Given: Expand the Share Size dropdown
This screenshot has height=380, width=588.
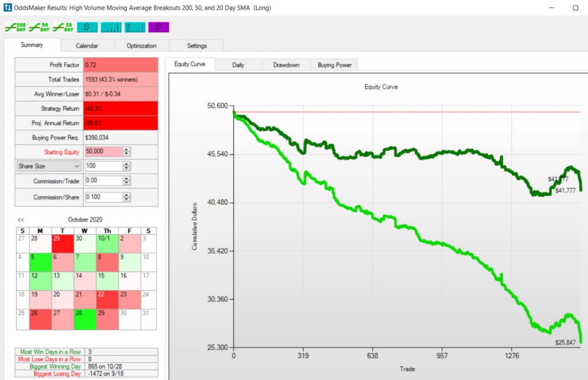Looking at the screenshot, I should tap(49, 166).
